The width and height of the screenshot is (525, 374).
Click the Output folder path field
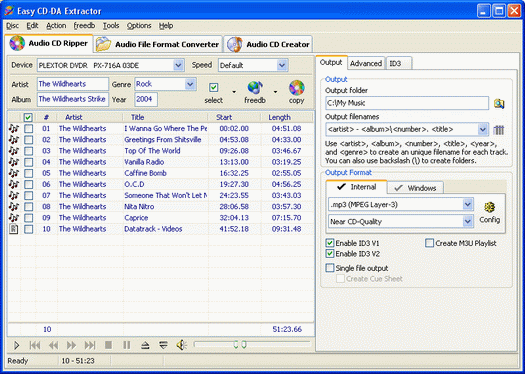click(407, 103)
